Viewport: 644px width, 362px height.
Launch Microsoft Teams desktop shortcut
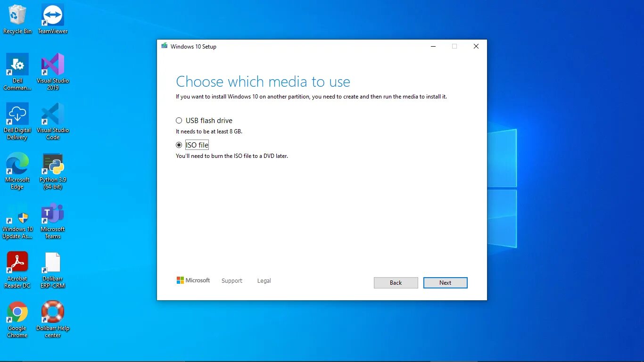pyautogui.click(x=53, y=221)
